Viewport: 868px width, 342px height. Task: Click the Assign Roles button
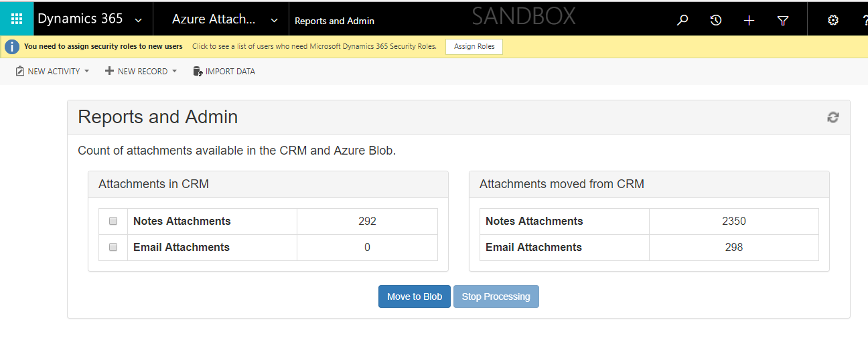[x=474, y=46]
